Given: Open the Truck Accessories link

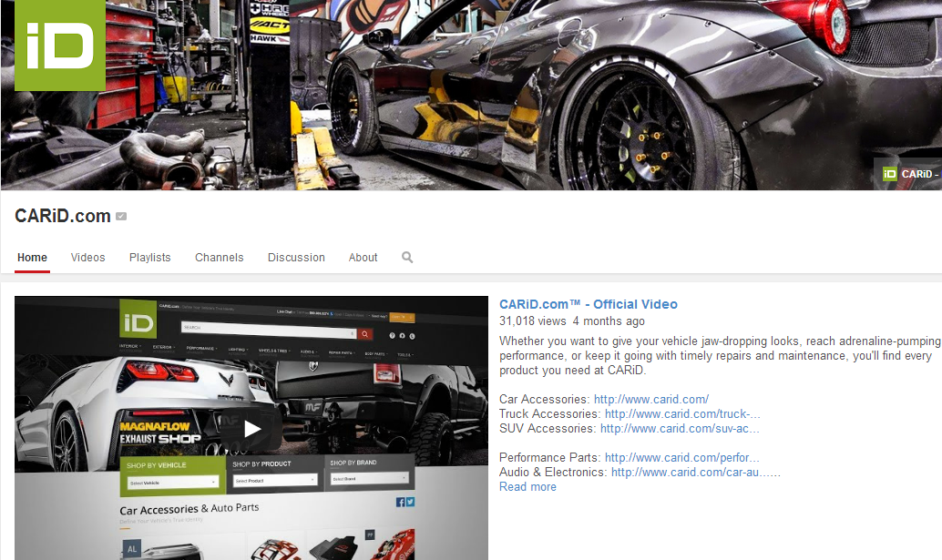Looking at the screenshot, I should pos(682,413).
